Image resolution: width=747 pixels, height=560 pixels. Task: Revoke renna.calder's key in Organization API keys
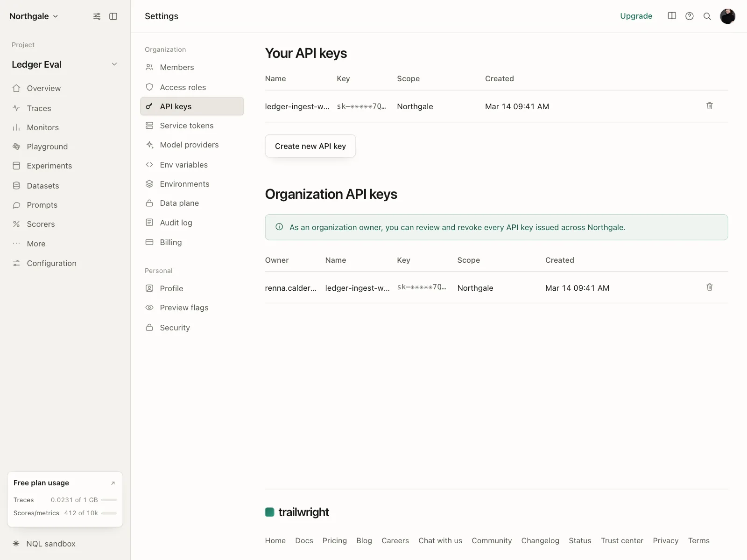click(710, 287)
